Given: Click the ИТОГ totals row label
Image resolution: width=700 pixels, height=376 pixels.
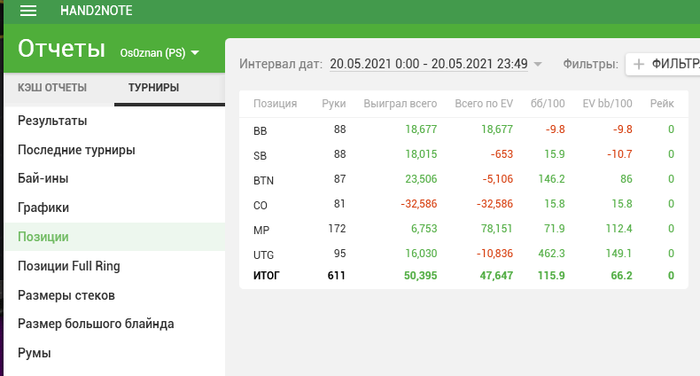Looking at the screenshot, I should pyautogui.click(x=266, y=276).
